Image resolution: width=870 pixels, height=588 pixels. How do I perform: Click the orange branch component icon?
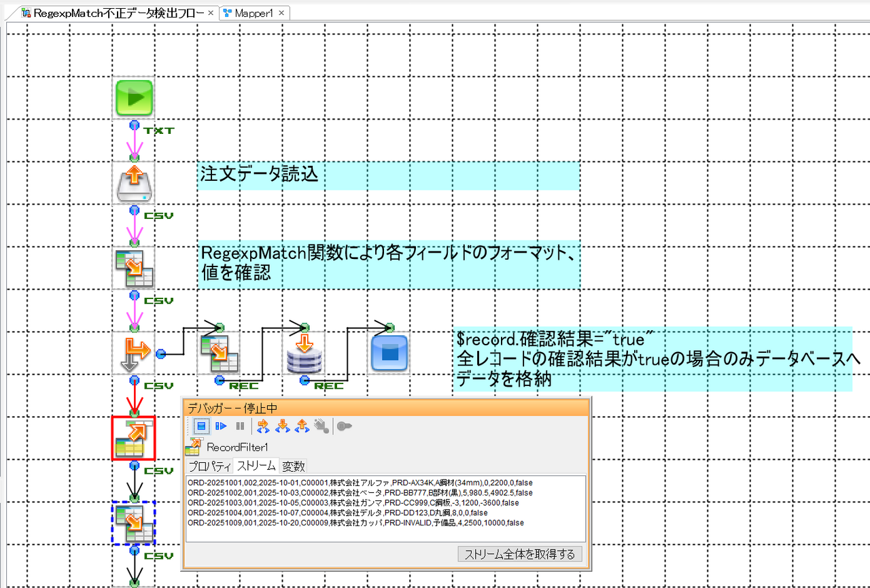pos(134,353)
